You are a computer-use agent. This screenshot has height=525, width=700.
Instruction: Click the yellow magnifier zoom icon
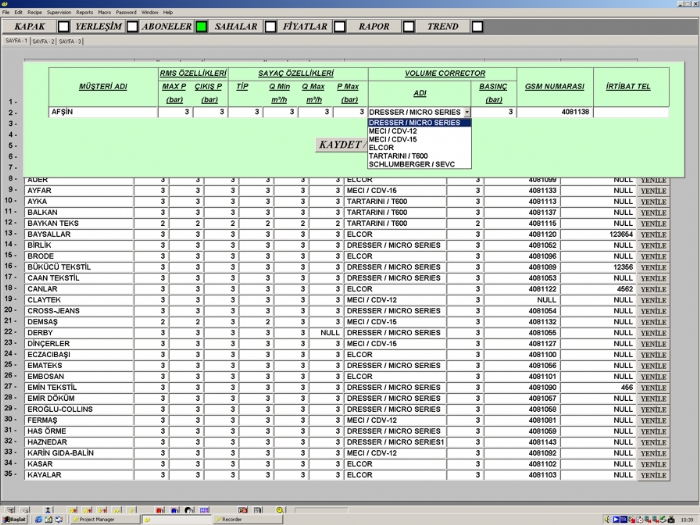(x=280, y=510)
